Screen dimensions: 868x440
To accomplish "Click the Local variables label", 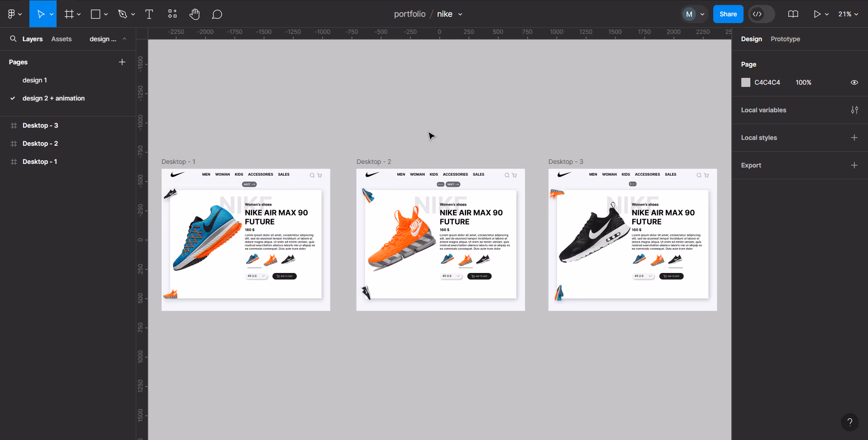I will [x=763, y=110].
